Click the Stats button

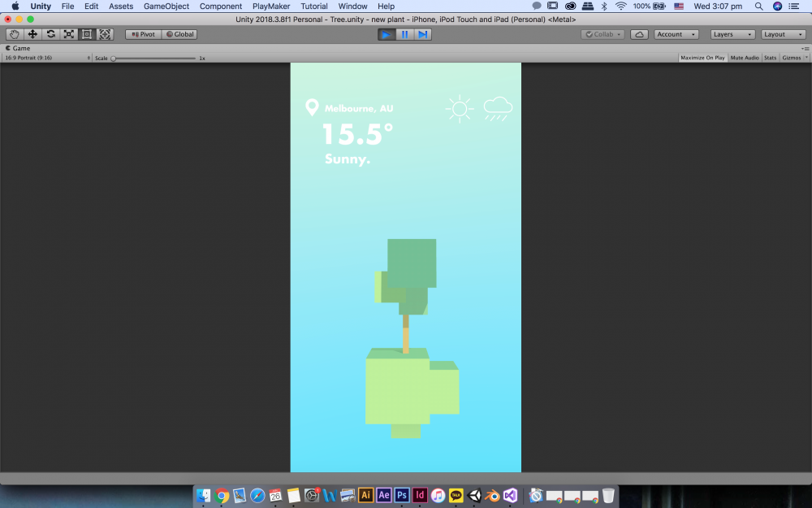770,58
